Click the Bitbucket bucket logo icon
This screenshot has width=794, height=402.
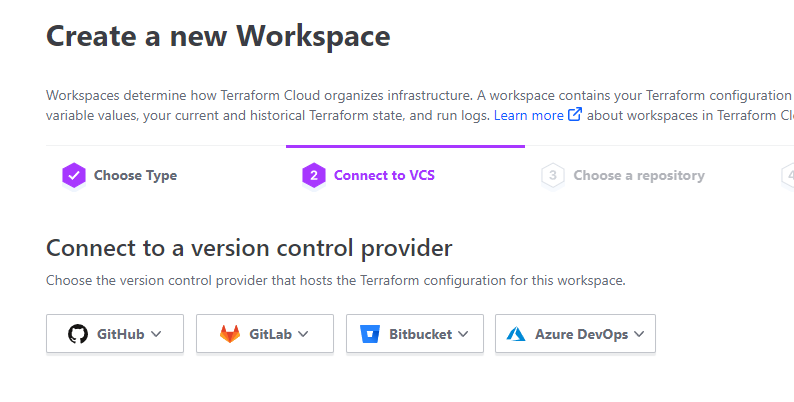[x=372, y=334]
